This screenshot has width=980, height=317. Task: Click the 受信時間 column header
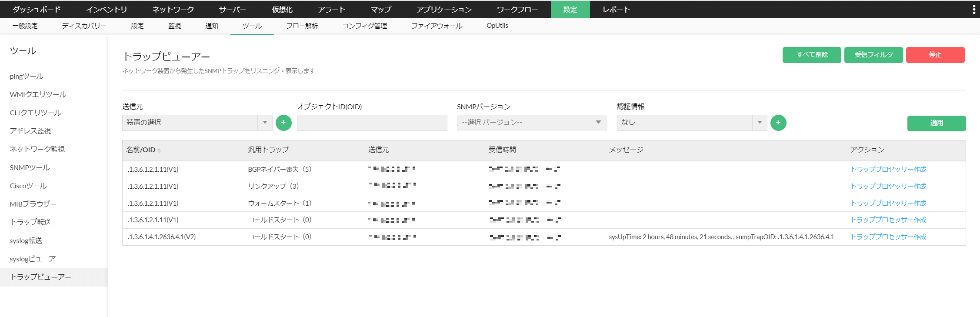(x=502, y=150)
